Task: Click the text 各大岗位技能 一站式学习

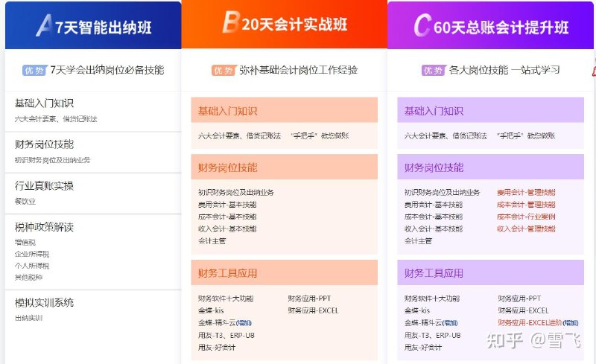Action: [504, 70]
